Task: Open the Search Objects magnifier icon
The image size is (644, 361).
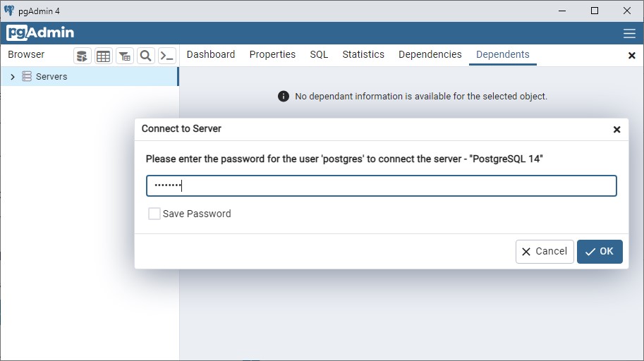Action: click(146, 56)
